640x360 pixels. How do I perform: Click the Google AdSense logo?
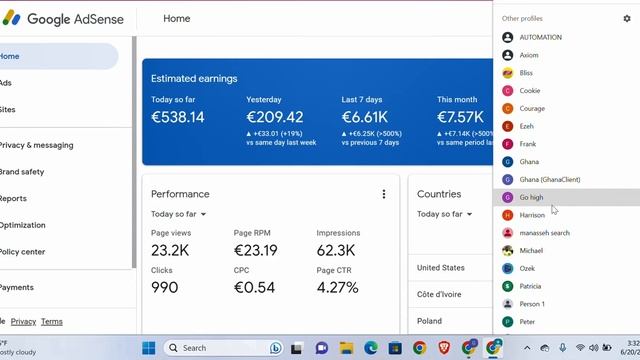63,19
